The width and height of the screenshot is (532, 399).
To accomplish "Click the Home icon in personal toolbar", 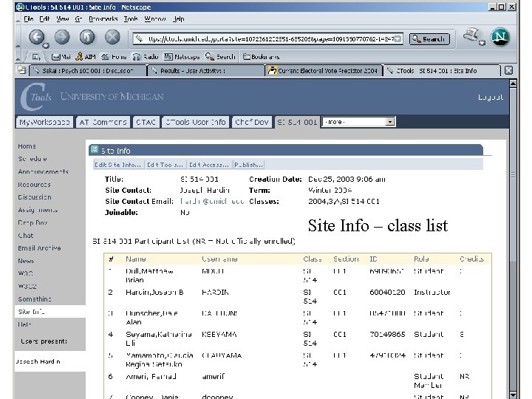I will (114, 57).
